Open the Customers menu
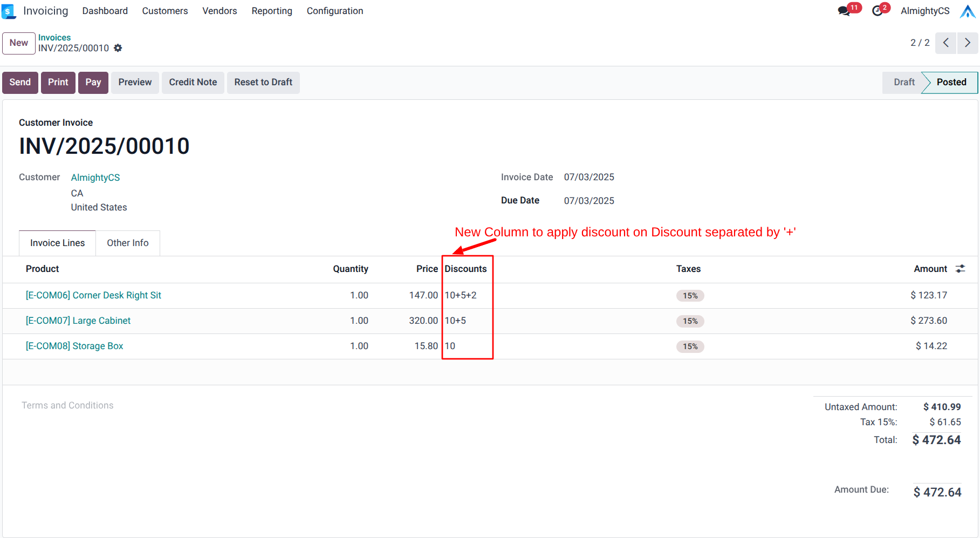Viewport: 980px width, 538px height. pyautogui.click(x=165, y=11)
